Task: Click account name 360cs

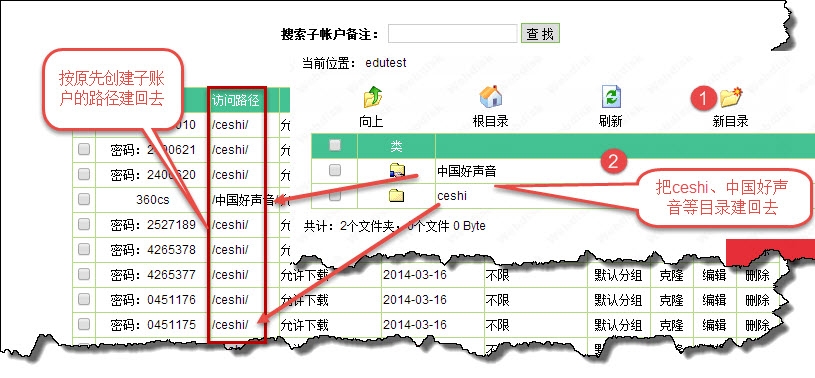Action: 153,200
